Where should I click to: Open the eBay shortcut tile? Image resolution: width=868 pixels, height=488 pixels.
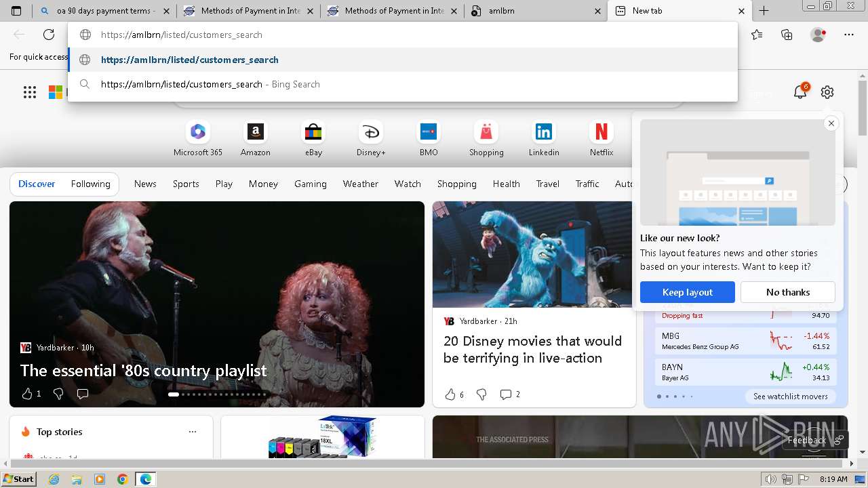point(313,139)
